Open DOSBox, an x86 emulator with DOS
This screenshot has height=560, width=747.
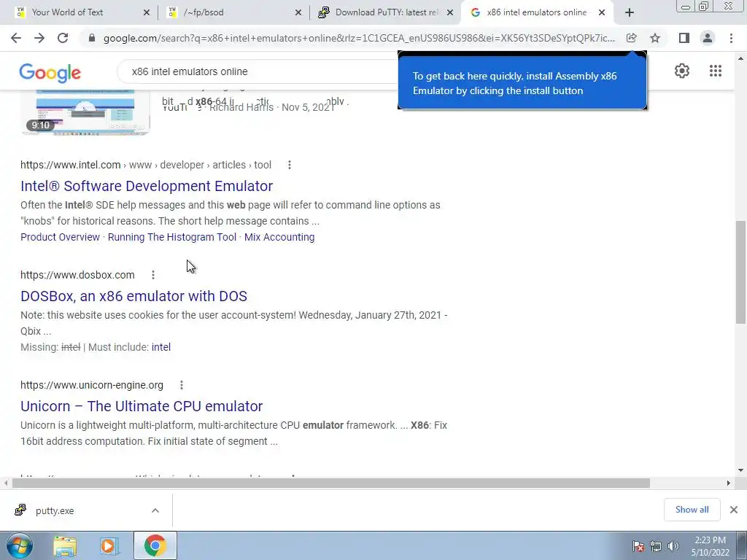[134, 296]
